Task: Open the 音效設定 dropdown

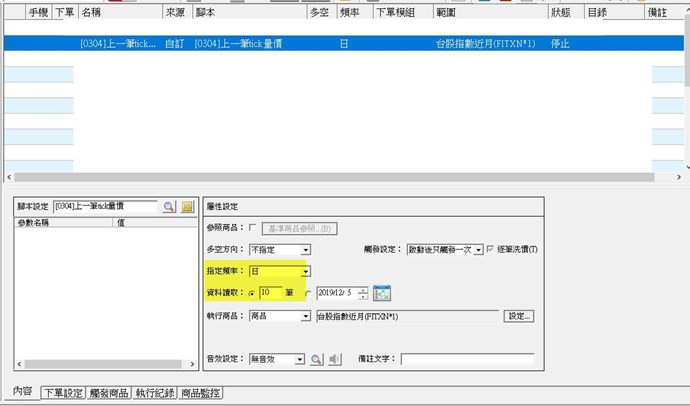Action: [299, 359]
